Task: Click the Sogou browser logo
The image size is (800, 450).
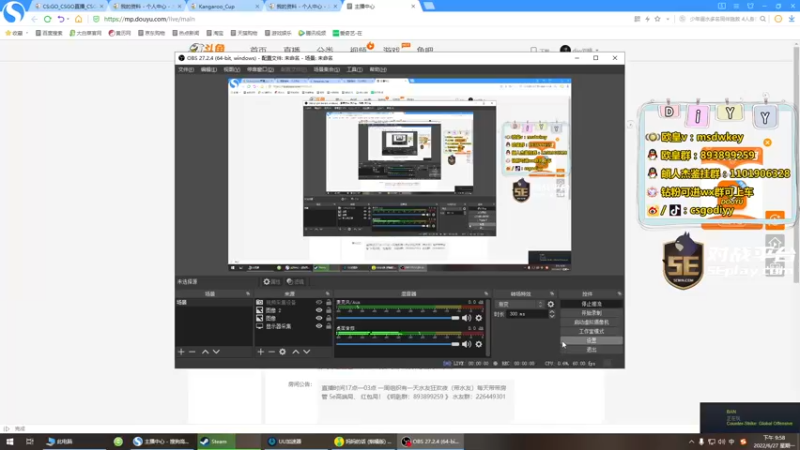Action: (13, 12)
